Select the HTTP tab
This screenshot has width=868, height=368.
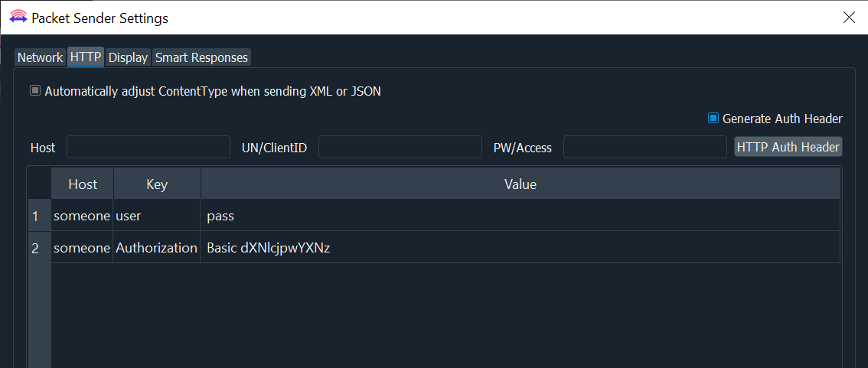click(x=86, y=57)
